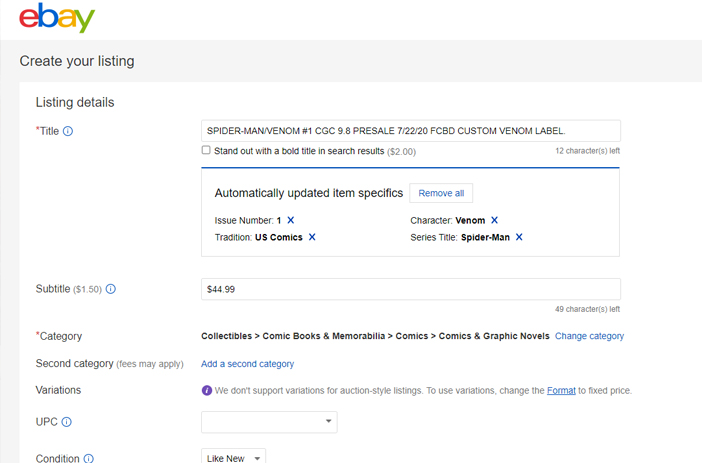Open the Title info icon

[68, 131]
